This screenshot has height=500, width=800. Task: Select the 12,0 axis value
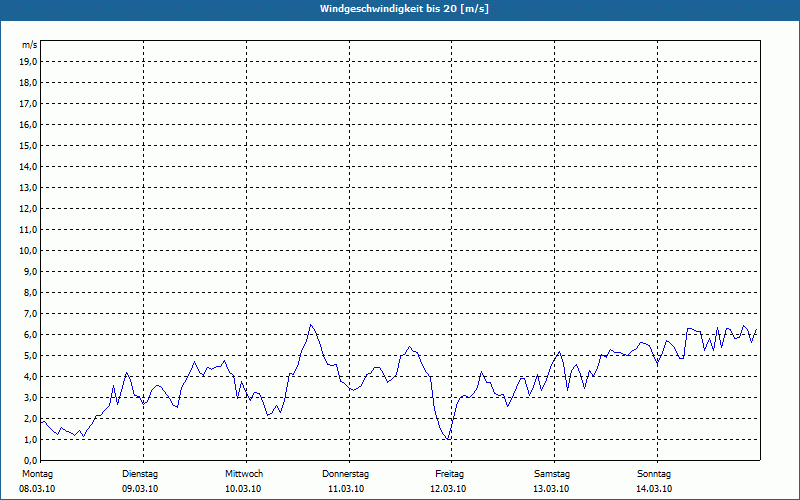(x=28, y=209)
